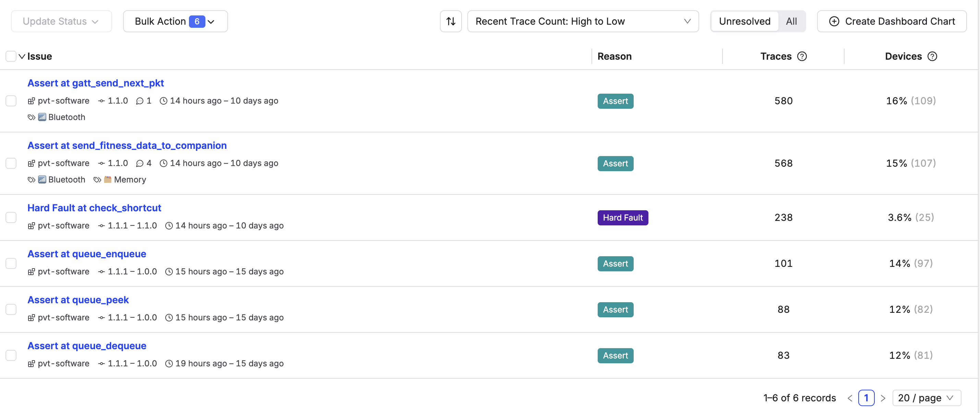Click the Devices help question icon
The height and width of the screenshot is (413, 980).
(932, 56)
